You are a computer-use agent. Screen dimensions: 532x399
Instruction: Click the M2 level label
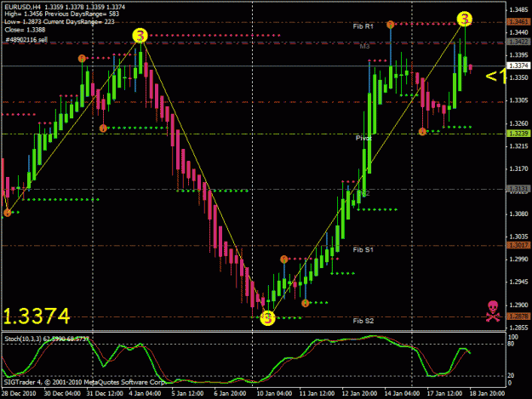click(365, 193)
